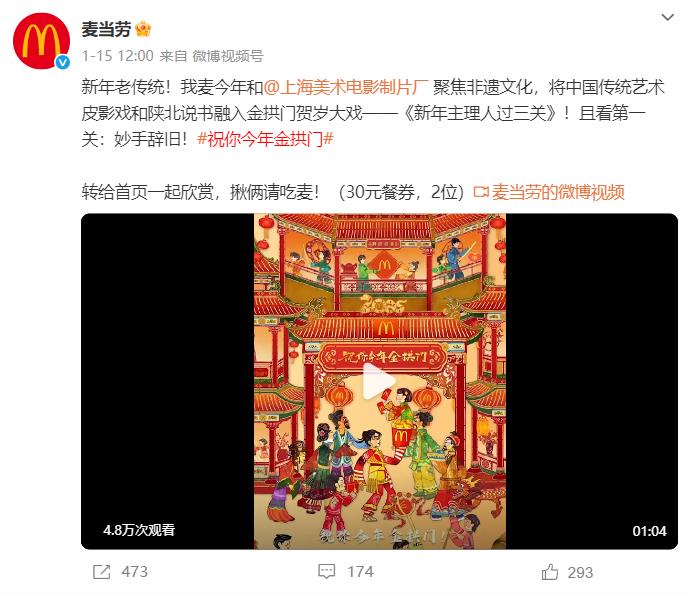Visit the @上海美术电影制片厂 mention
This screenshot has width=686, height=594.
click(x=345, y=87)
